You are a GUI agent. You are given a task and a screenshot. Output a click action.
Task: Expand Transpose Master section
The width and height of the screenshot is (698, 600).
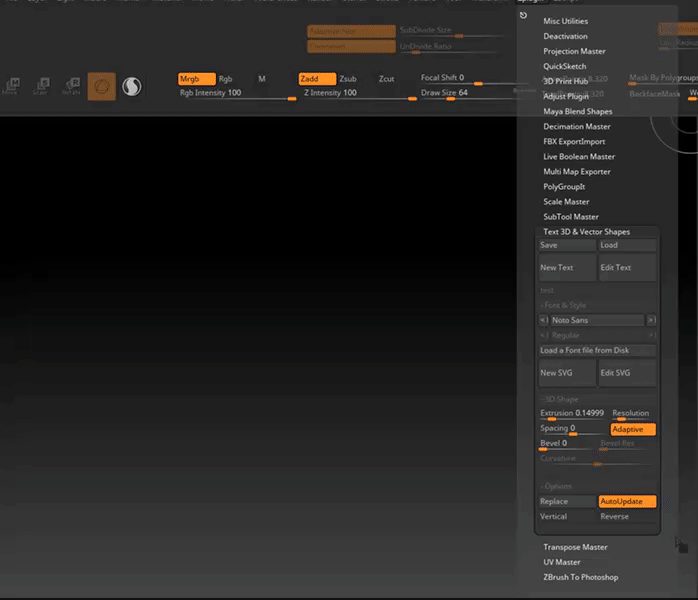[x=575, y=547]
